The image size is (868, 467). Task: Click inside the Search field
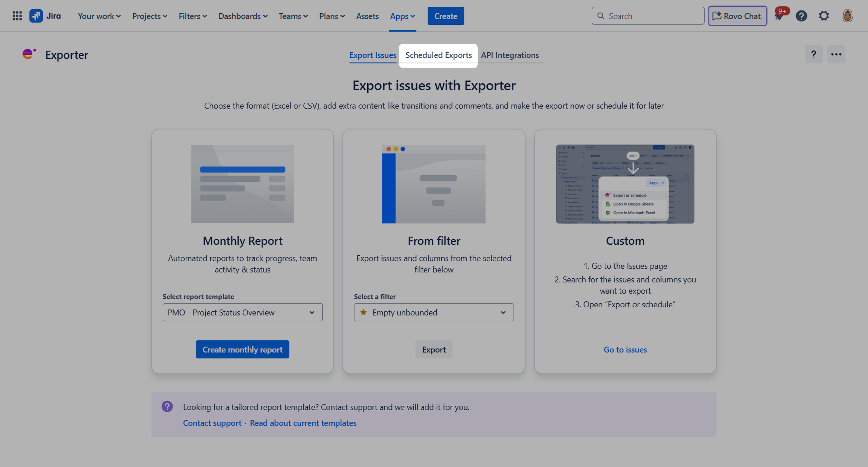click(647, 16)
